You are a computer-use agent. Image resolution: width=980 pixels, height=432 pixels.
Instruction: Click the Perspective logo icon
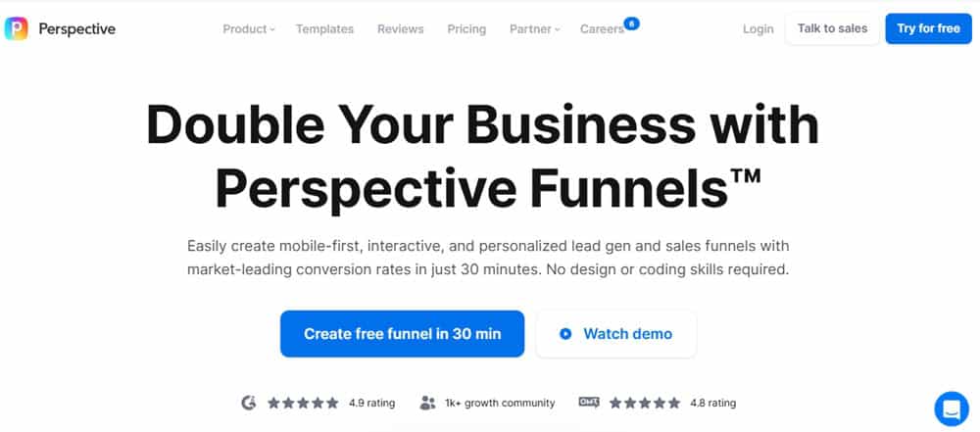(17, 28)
